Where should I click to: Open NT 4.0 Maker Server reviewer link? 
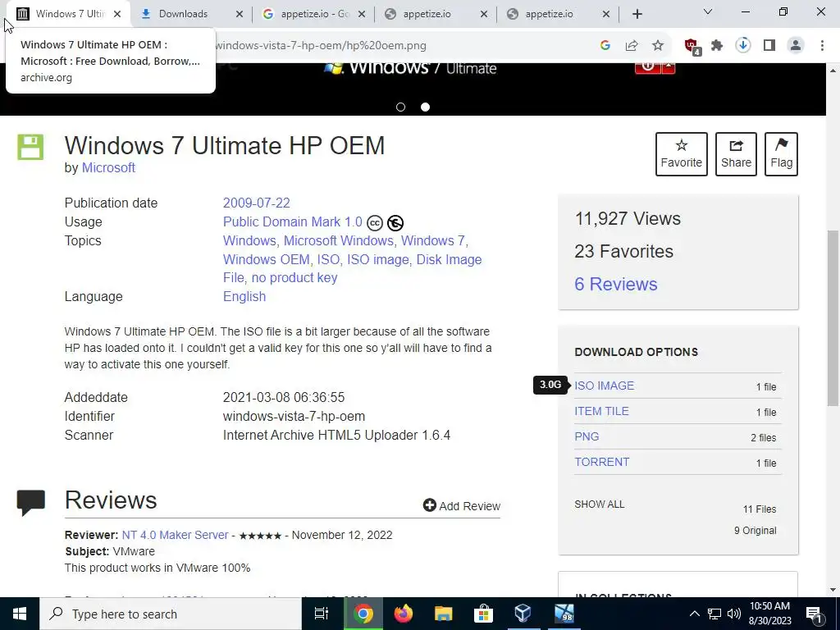[x=176, y=535]
